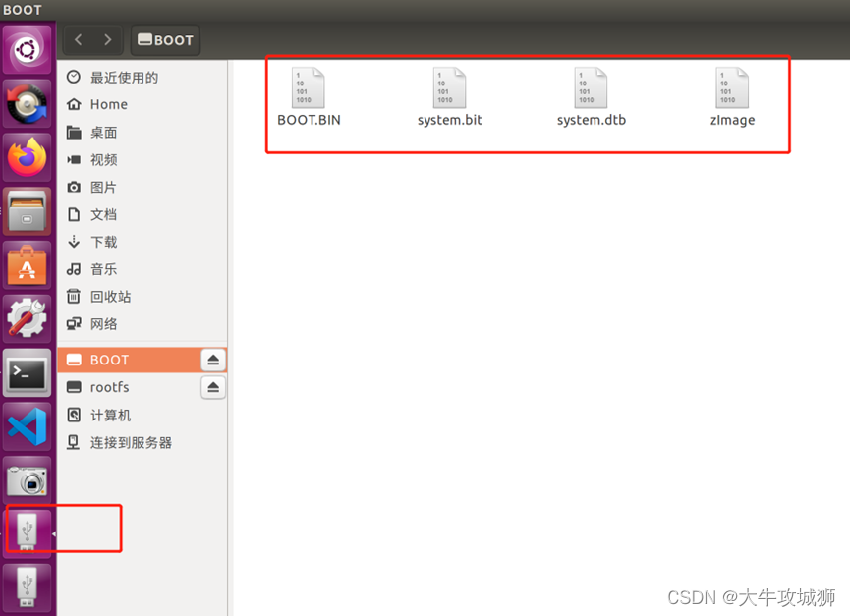Select the BOOT.BIN file icon
850x616 pixels.
point(308,87)
